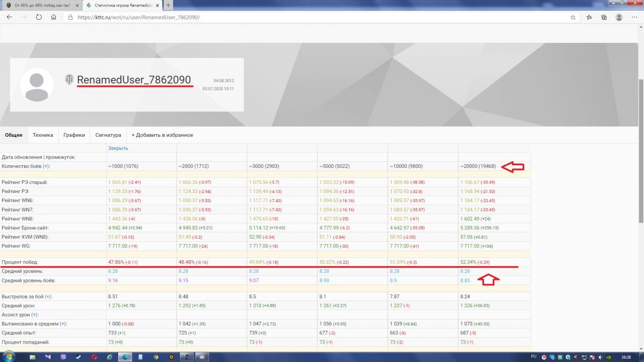
Task: Go back using the browser back arrow
Action: [x=9, y=17]
